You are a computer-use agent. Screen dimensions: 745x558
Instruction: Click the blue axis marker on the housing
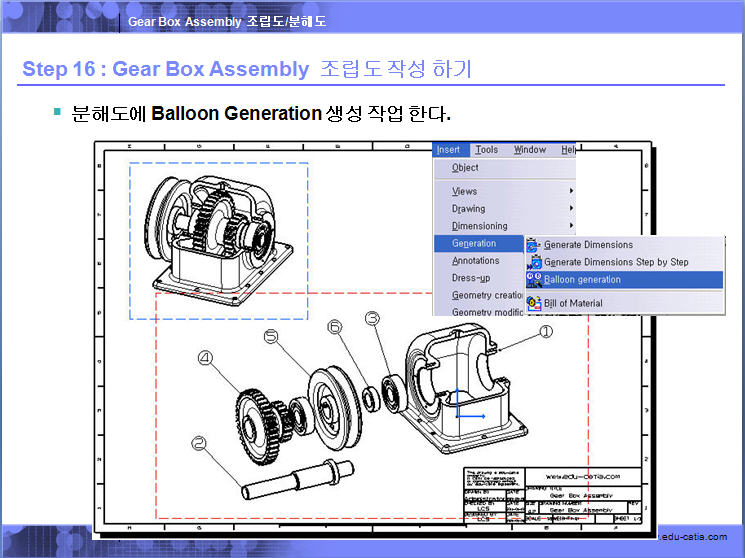(x=463, y=409)
